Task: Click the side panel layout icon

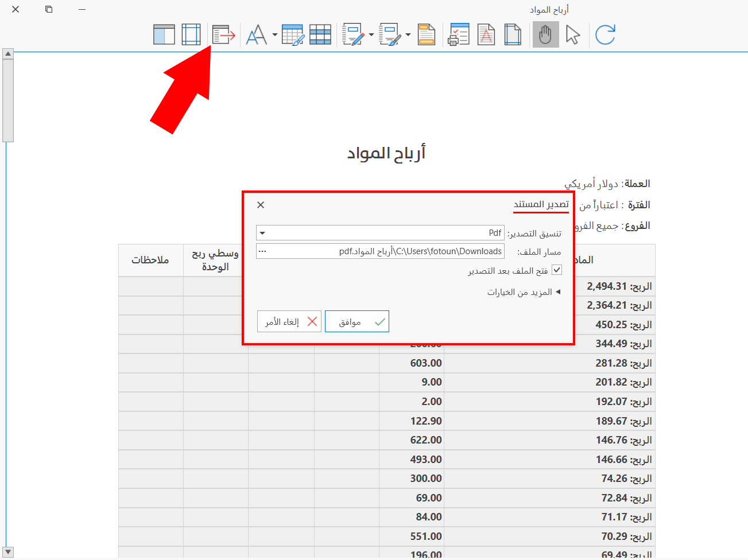Action: (164, 35)
